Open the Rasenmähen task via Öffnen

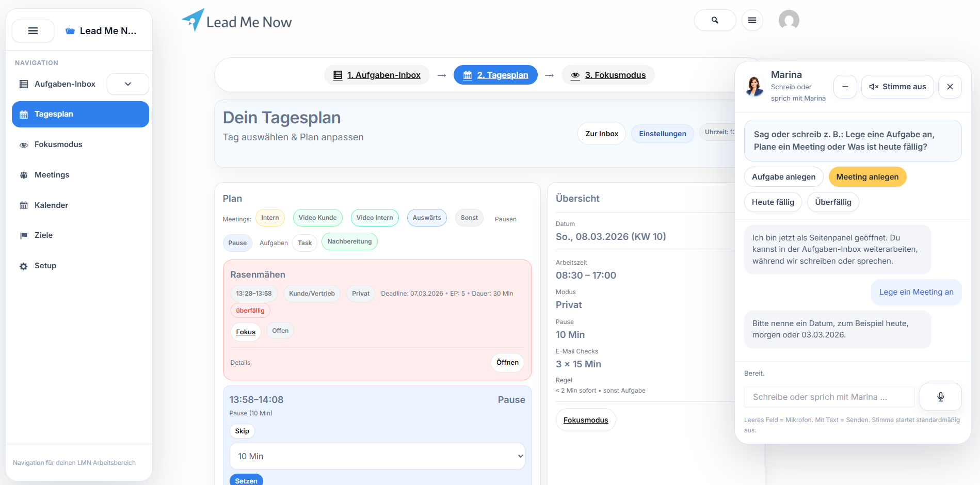507,362
